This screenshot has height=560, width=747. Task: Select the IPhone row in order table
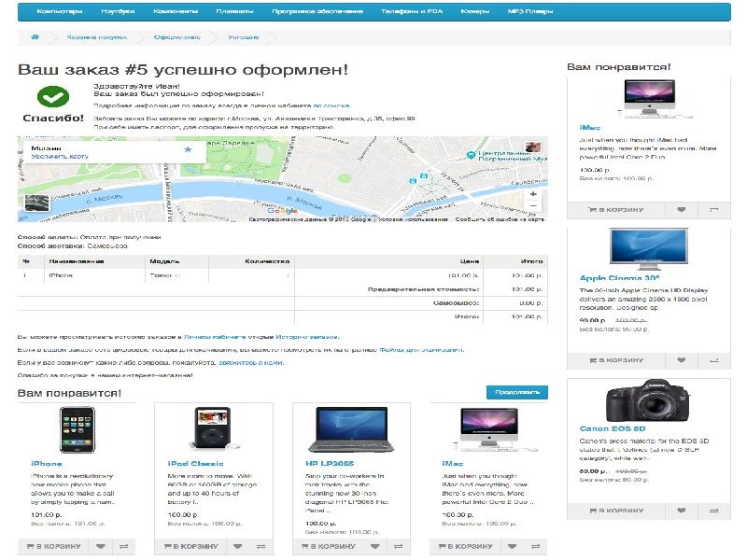(x=283, y=275)
